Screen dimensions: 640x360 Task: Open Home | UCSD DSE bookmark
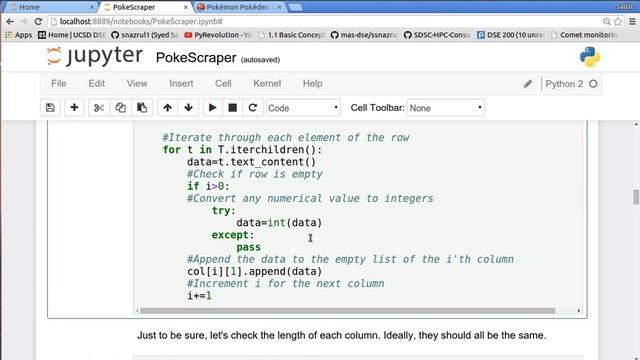(x=72, y=35)
